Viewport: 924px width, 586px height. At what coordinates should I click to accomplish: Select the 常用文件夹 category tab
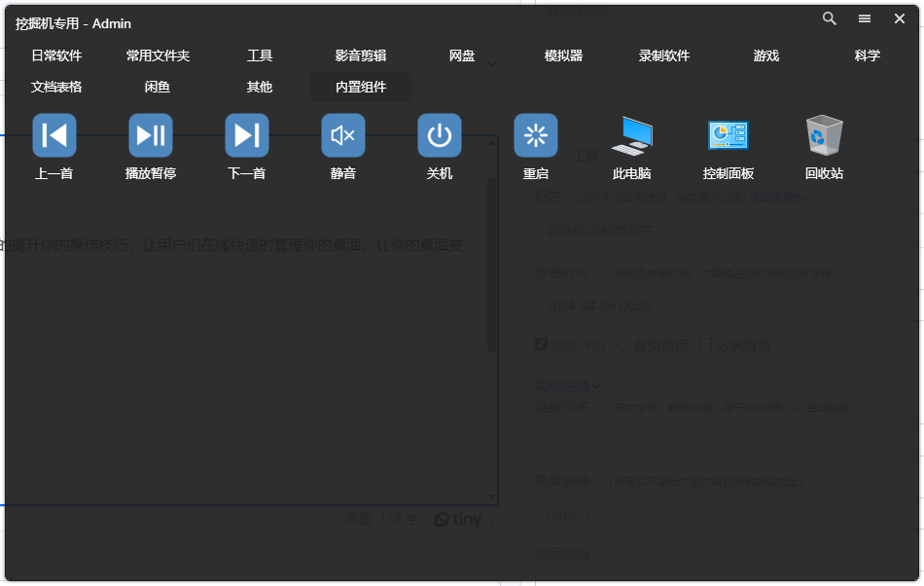pyautogui.click(x=158, y=55)
